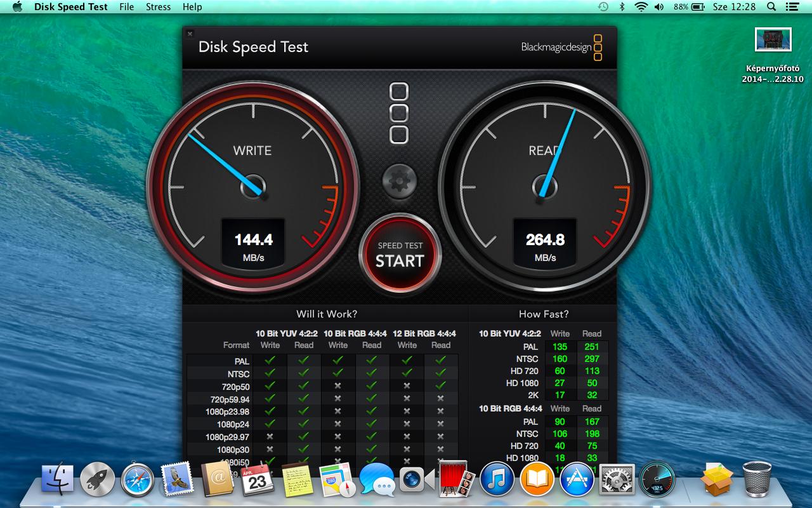Open the Time Machine status menu
812x508 pixels.
coord(603,7)
